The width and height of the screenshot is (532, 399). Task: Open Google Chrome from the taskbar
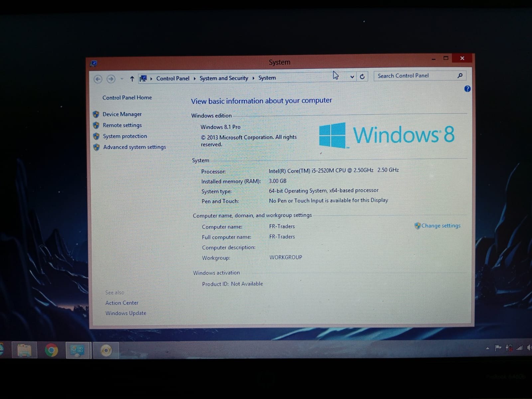coord(51,350)
